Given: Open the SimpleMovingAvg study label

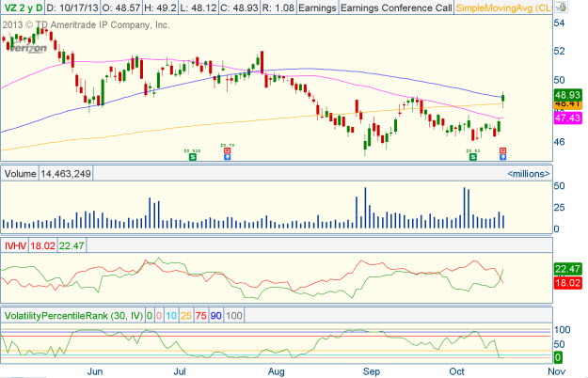Looking at the screenshot, I should pos(500,8).
